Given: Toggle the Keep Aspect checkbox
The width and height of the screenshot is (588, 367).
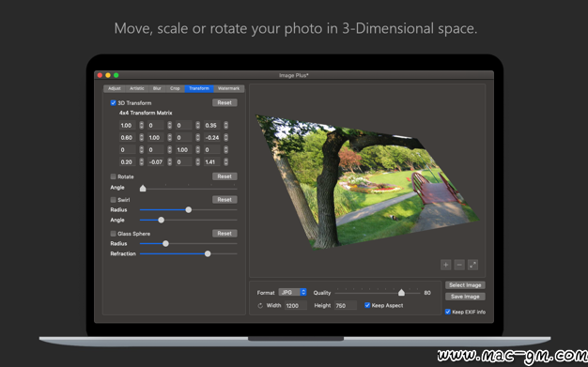Looking at the screenshot, I should tap(367, 305).
